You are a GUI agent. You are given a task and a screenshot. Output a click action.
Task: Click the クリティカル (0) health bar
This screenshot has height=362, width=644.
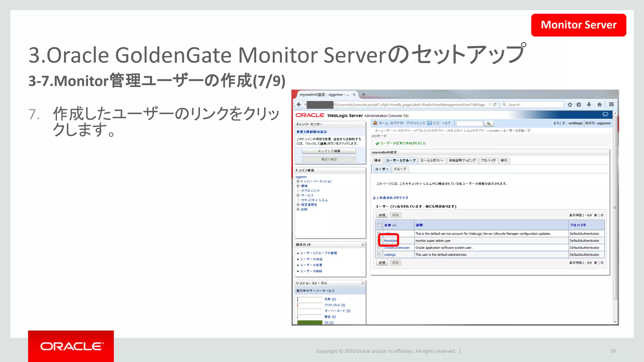tap(310, 305)
